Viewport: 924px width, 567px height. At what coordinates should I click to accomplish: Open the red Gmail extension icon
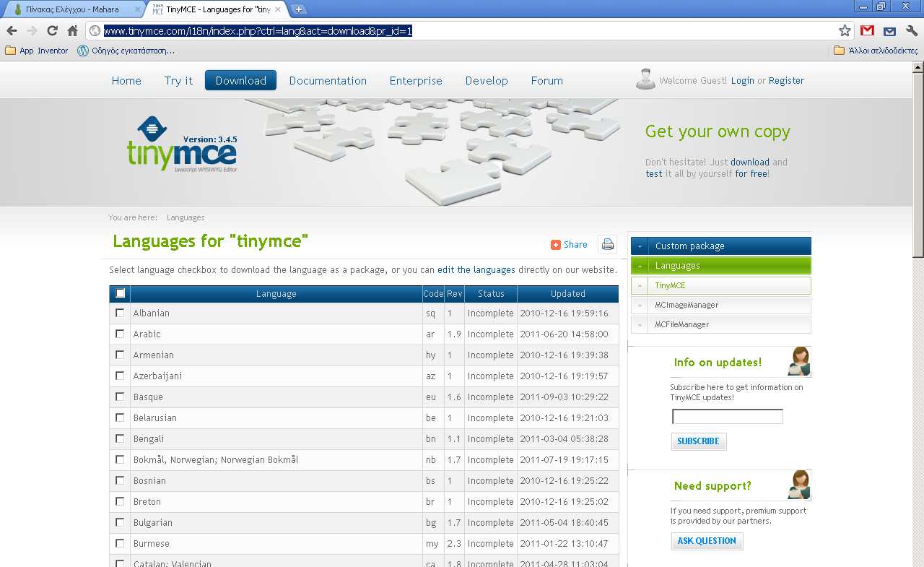coord(868,30)
